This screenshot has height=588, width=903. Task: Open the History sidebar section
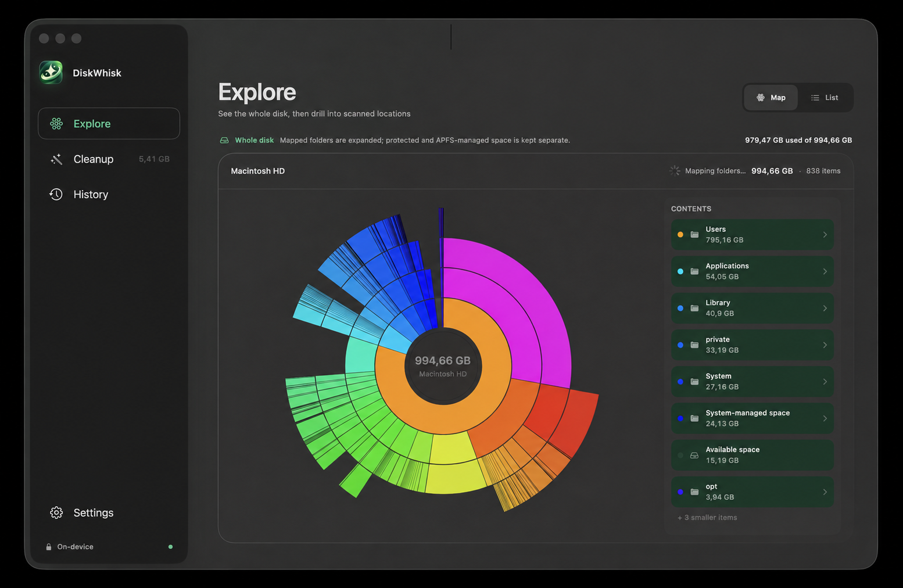[109, 195]
